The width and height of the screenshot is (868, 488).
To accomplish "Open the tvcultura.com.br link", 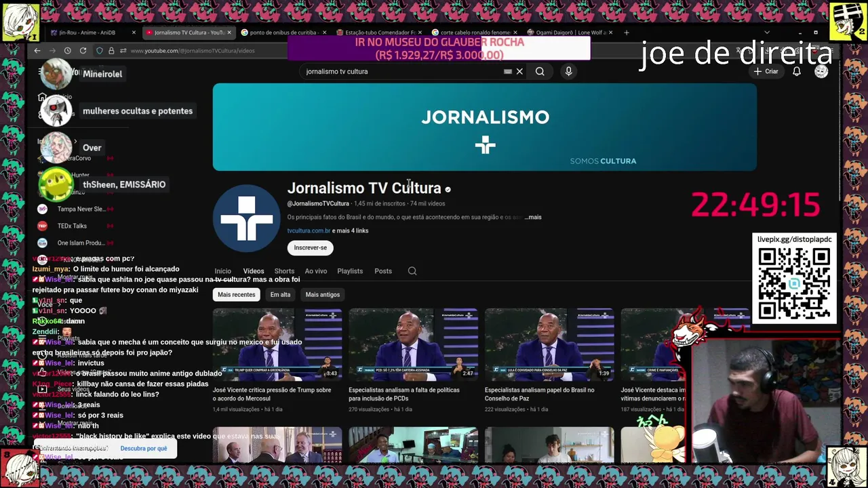I will [309, 230].
